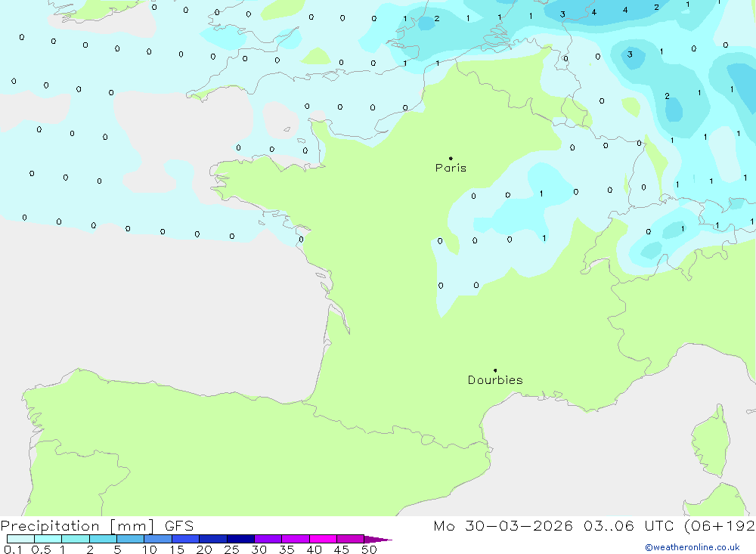Screen dimensions: 756x554
Task: Click the lightest 0.1 mm legend swatch
Action: [x=20, y=539]
